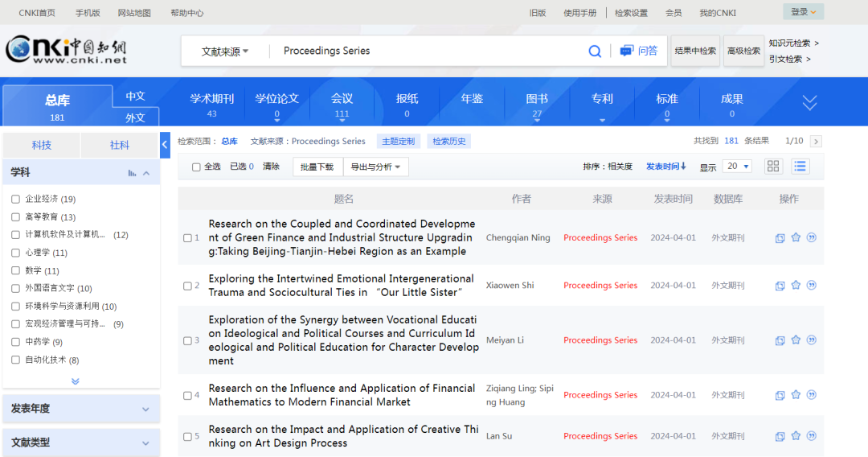Show more subjects double chevron
Viewport: 868px width, 457px height.
tap(76, 381)
